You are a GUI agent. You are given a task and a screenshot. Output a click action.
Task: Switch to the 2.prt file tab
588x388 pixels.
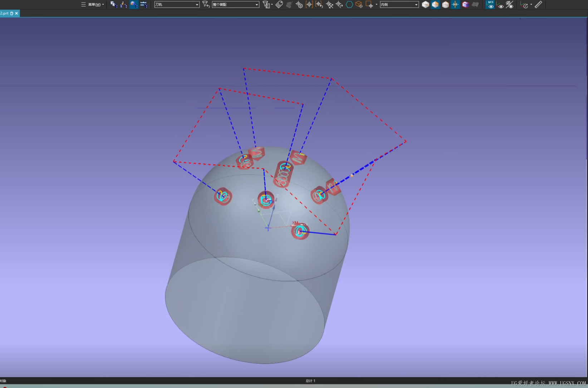(5, 13)
